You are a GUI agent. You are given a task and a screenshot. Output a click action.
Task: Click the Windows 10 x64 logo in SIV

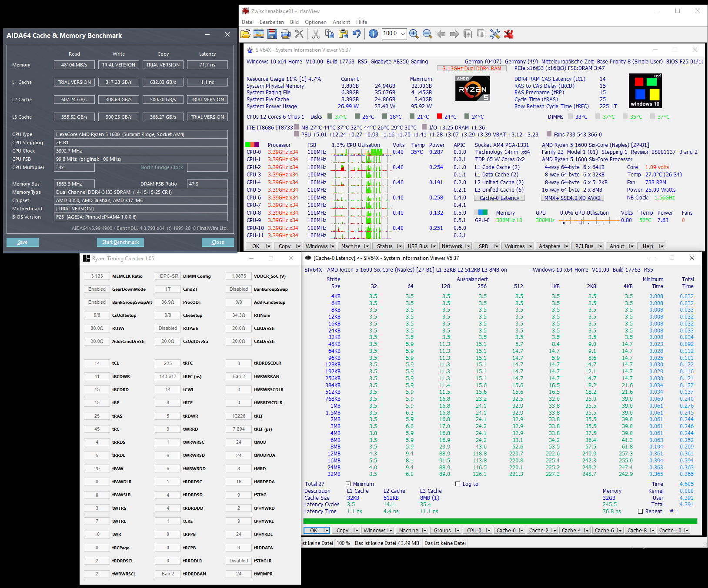click(645, 90)
